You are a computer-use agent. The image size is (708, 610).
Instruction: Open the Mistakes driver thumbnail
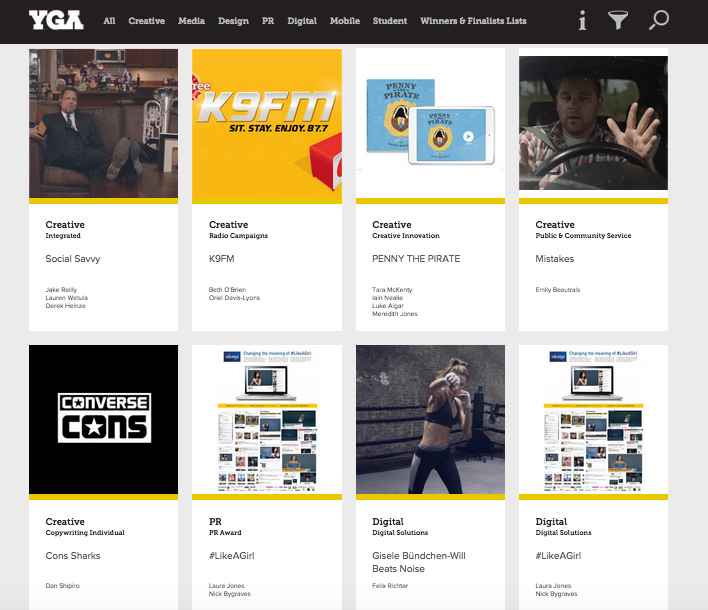tap(593, 123)
